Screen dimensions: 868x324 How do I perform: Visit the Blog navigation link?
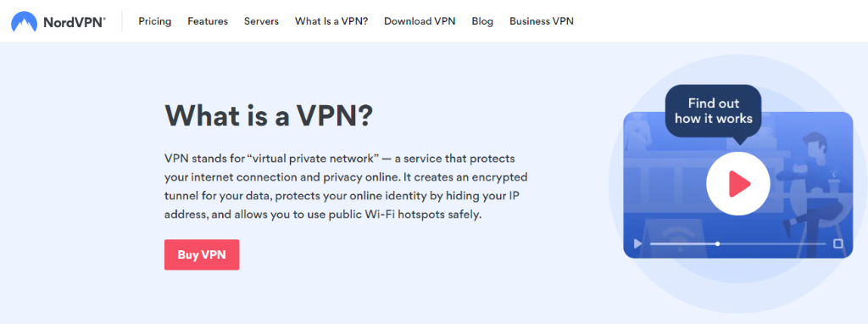[x=482, y=21]
